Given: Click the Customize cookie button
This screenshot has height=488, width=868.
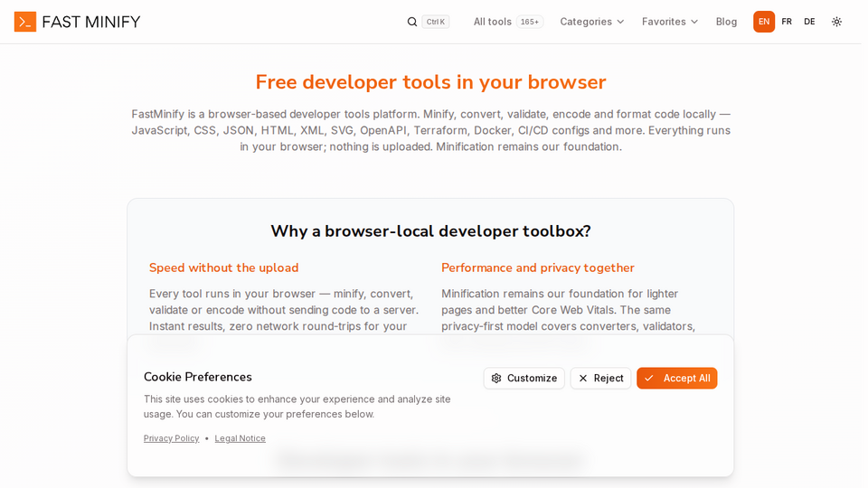Looking at the screenshot, I should (x=524, y=378).
